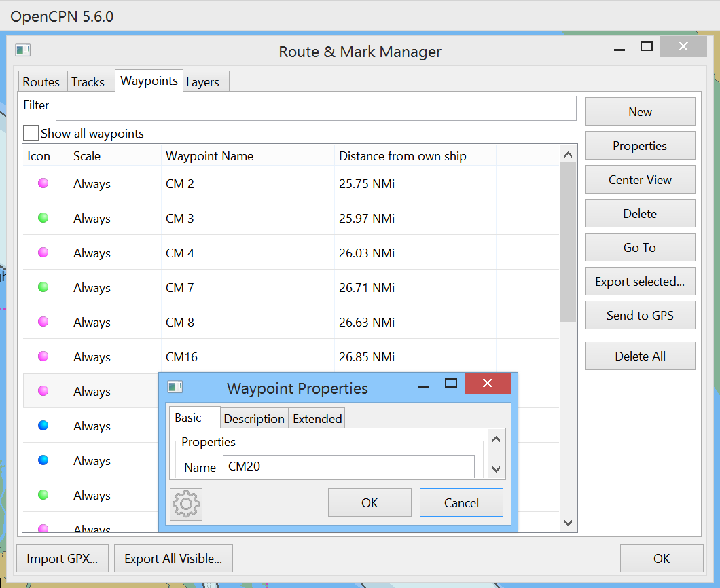Screen dimensions: 720x588
Task: Open the Extended tab in Waypoint Properties
Action: 317,418
